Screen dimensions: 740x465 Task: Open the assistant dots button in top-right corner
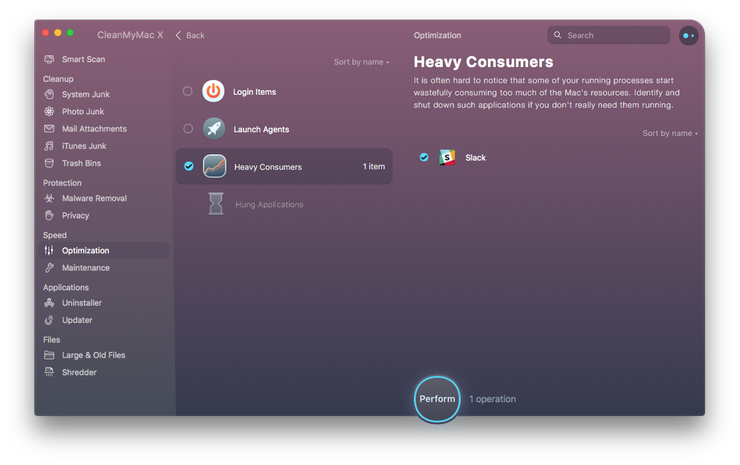[x=689, y=35]
